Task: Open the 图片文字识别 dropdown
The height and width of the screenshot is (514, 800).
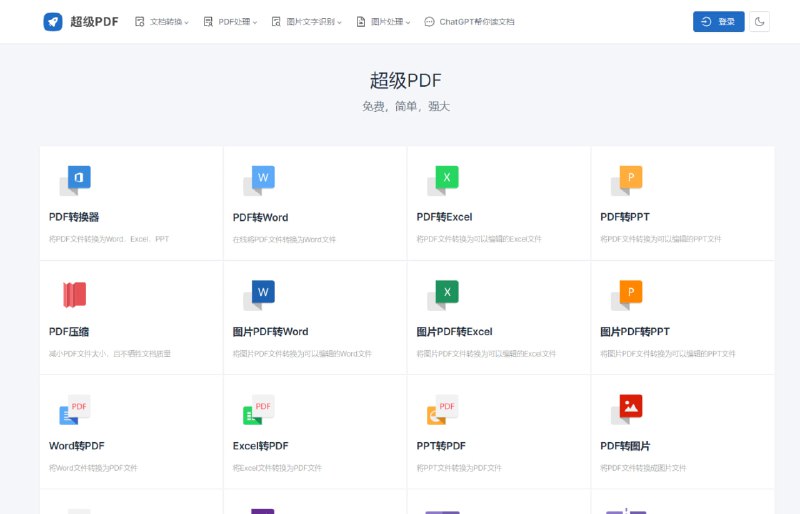Action: (307, 22)
